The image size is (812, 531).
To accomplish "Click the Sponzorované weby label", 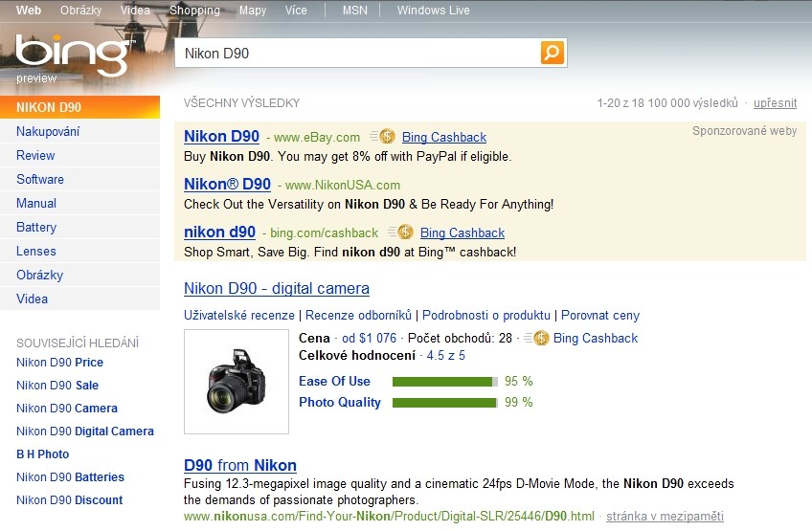I will point(744,130).
